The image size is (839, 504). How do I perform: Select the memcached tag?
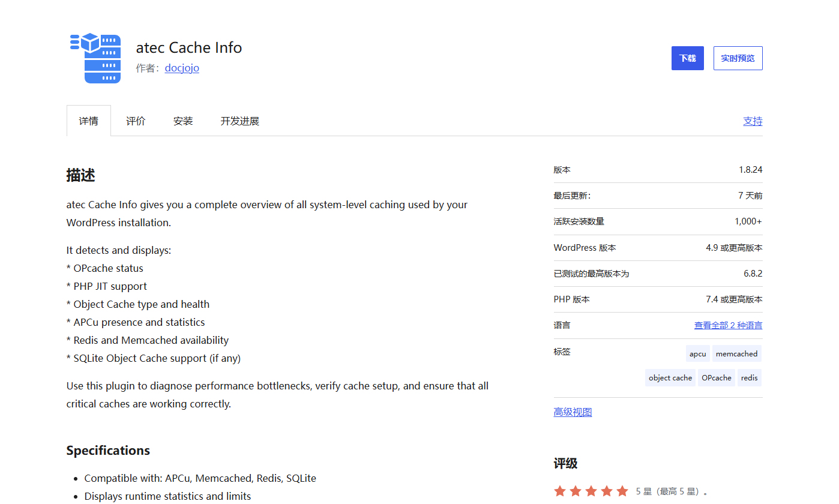pyautogui.click(x=737, y=353)
